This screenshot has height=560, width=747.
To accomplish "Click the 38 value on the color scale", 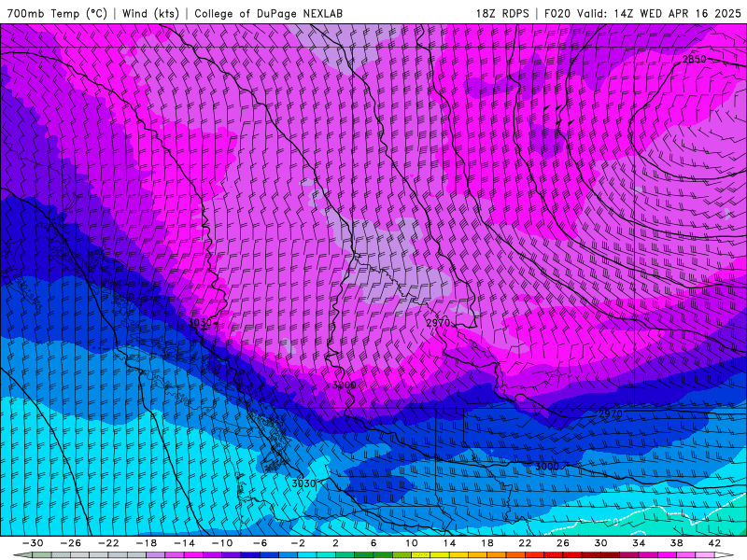I will click(x=676, y=543).
